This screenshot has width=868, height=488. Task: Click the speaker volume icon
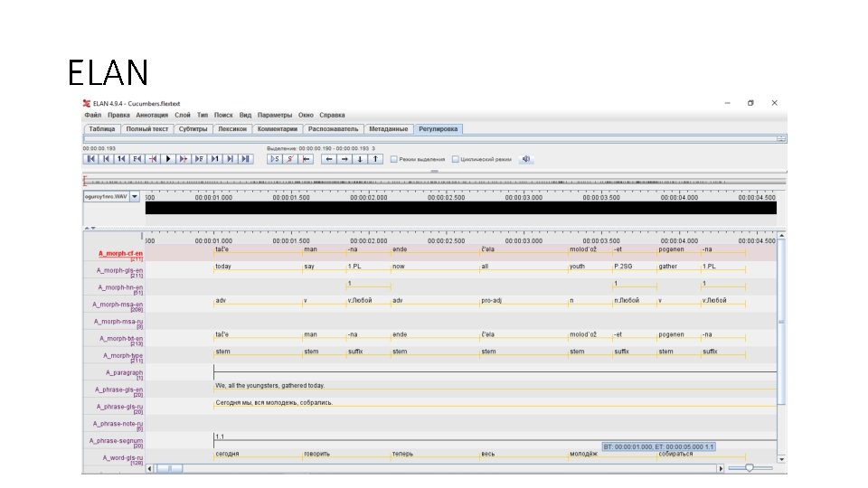tap(526, 159)
